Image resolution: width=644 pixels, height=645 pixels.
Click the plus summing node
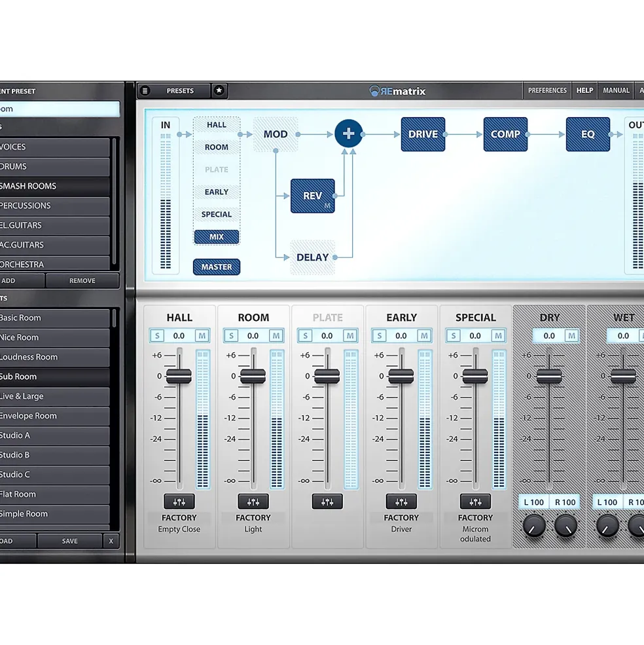point(348,134)
